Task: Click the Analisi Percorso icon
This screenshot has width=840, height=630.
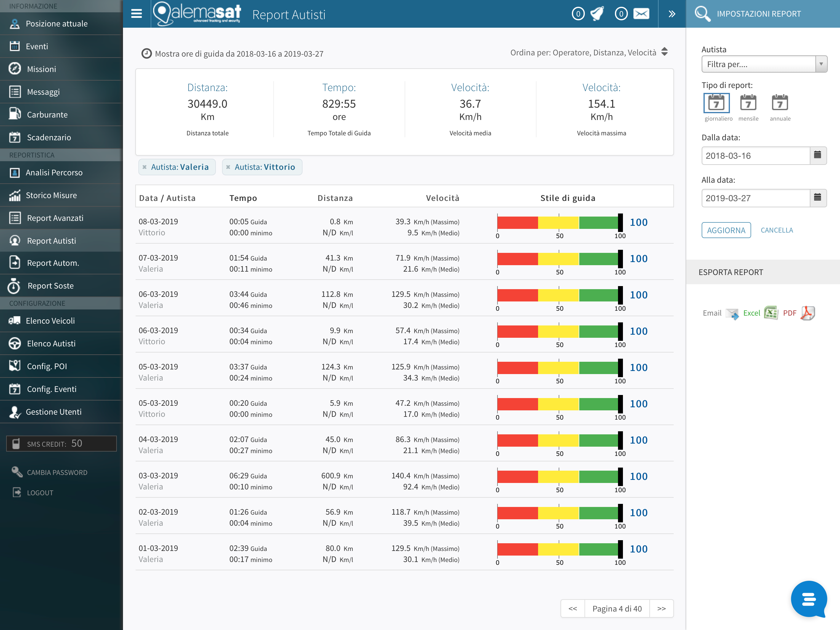Action: point(15,173)
